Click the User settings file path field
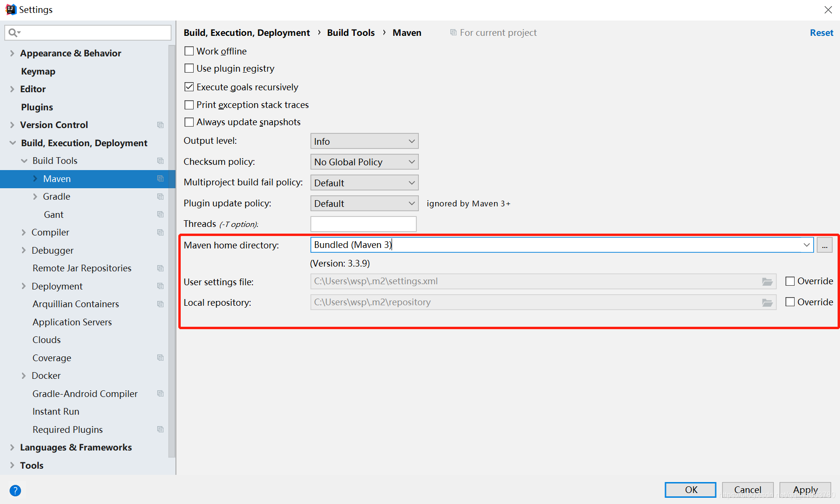 (543, 281)
